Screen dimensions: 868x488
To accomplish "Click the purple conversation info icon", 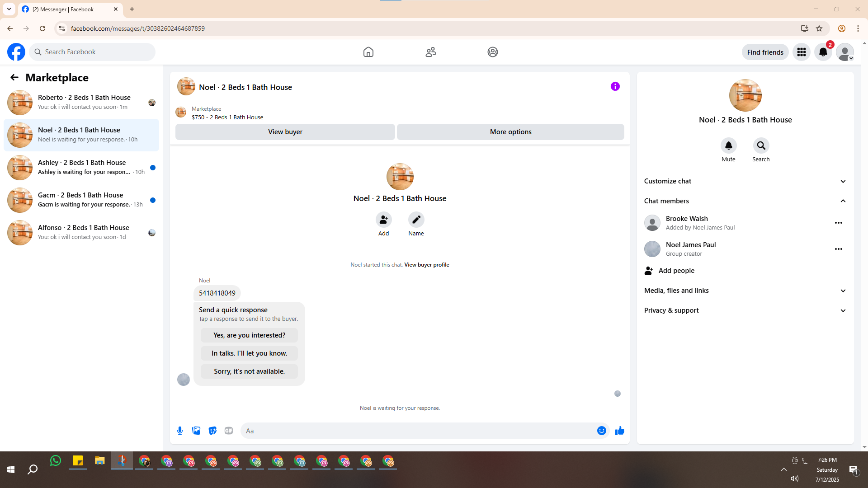I will (x=615, y=86).
